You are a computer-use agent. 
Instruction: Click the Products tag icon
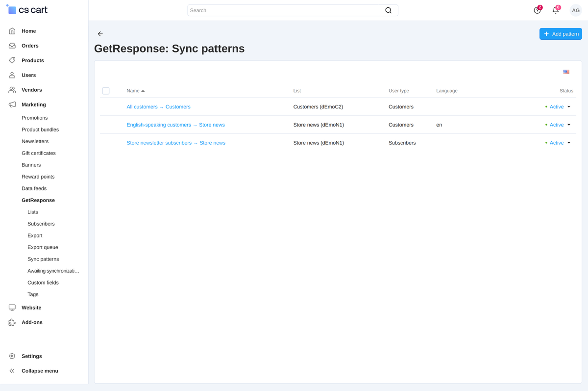tap(12, 60)
